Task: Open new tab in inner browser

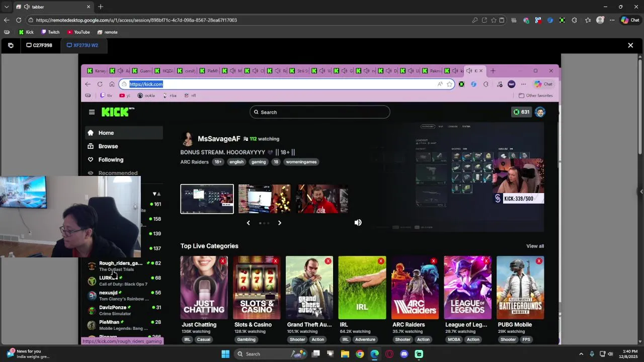Action: [493, 71]
